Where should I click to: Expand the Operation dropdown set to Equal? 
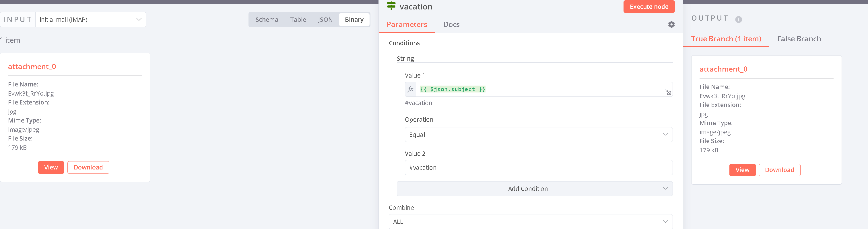tap(538, 135)
